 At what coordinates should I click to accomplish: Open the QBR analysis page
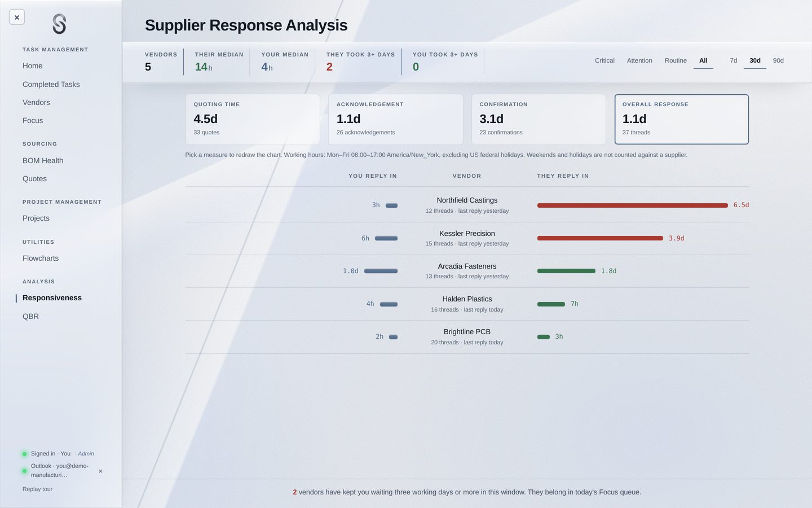(x=30, y=316)
